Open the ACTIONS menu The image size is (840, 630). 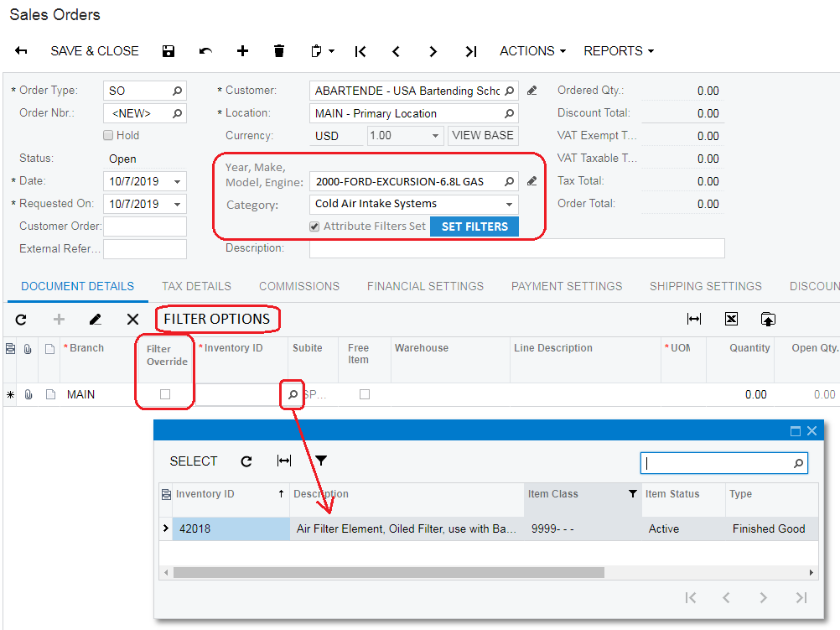click(x=532, y=51)
